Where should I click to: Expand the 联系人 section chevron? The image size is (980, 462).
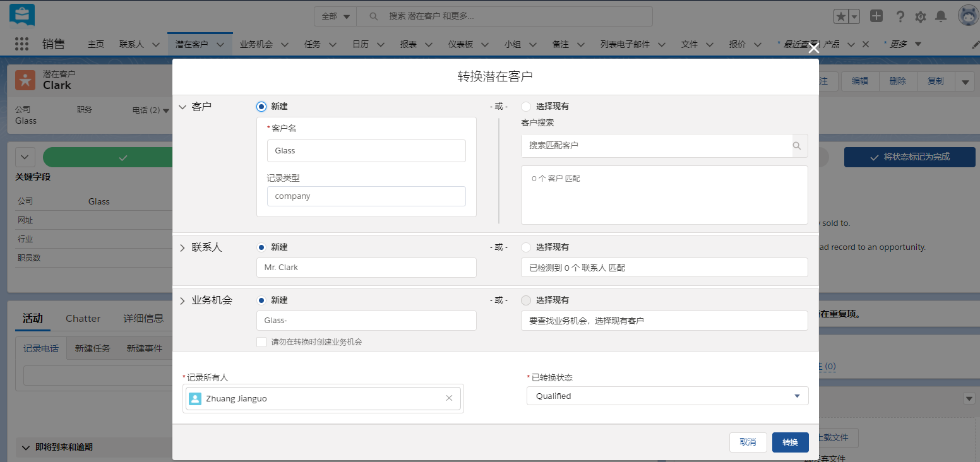(x=182, y=247)
